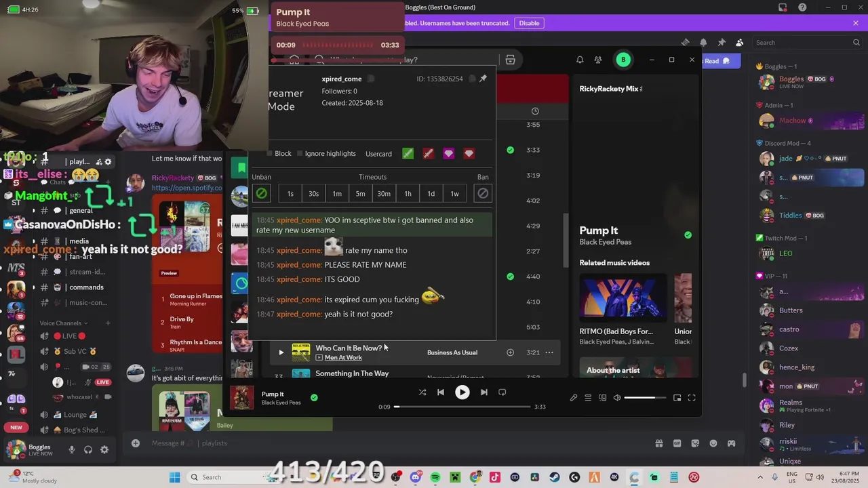Open Men At Work artist link

343,357
